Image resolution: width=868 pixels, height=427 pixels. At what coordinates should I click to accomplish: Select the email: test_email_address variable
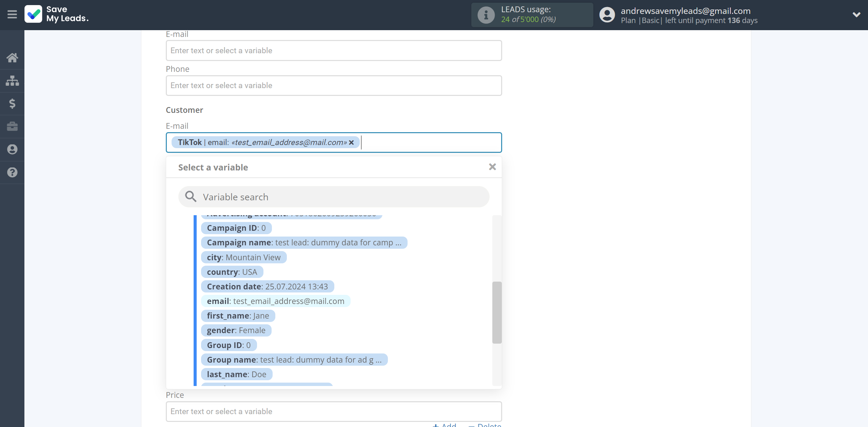[276, 301]
